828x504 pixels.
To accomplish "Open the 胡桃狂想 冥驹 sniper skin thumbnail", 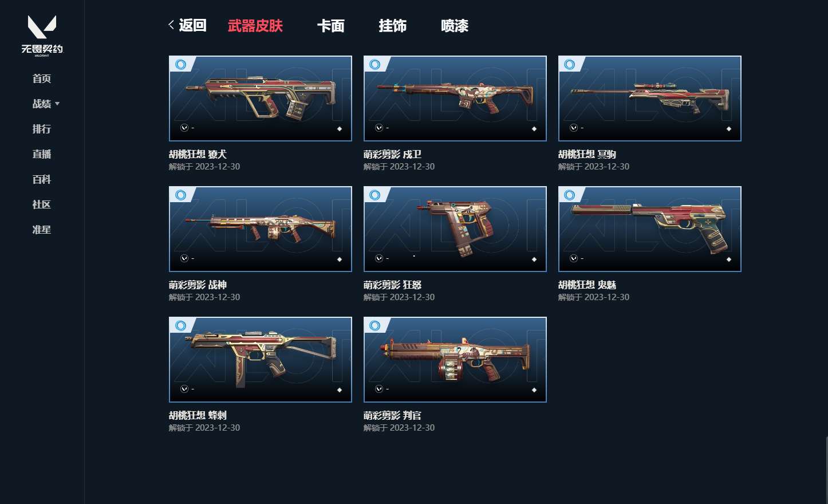I will (x=650, y=99).
